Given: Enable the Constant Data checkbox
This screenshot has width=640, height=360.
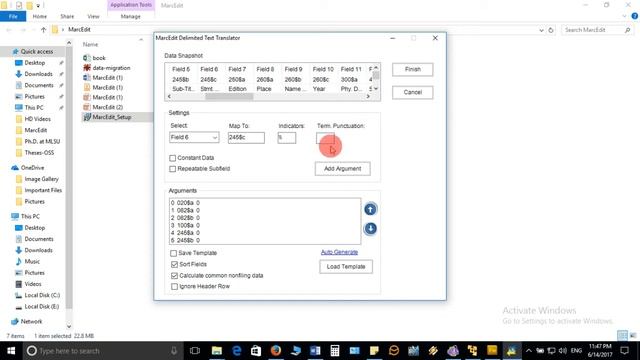Looking at the screenshot, I should (173, 158).
